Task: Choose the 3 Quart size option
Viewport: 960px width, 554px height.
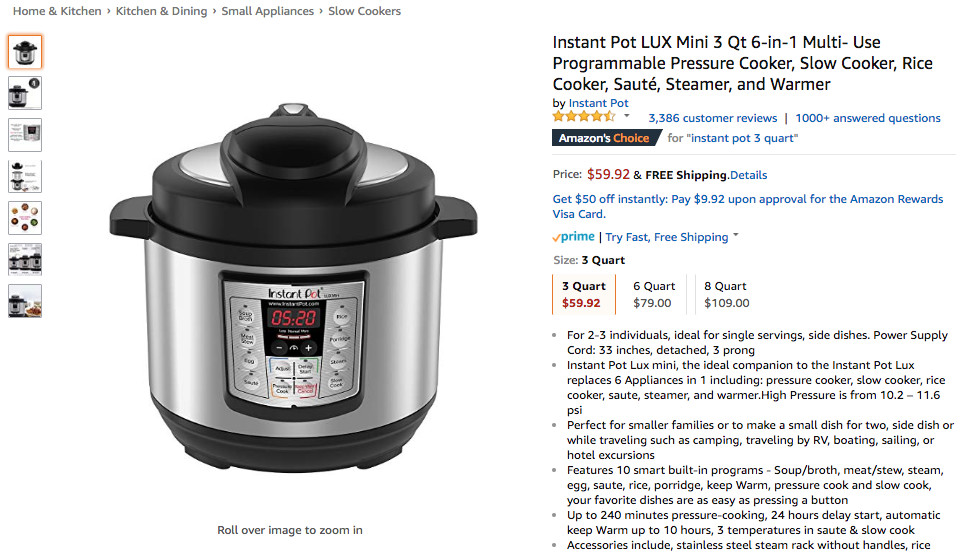Action: click(583, 294)
